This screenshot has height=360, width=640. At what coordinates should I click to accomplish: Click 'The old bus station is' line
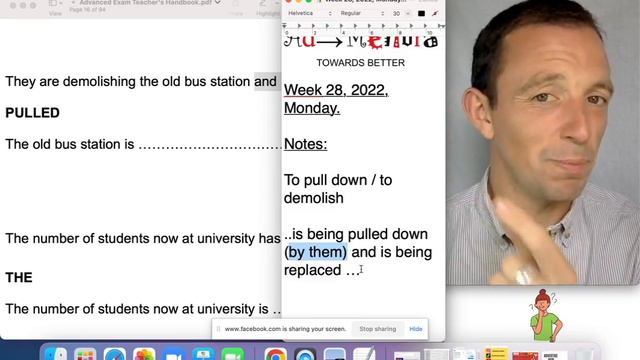70,144
